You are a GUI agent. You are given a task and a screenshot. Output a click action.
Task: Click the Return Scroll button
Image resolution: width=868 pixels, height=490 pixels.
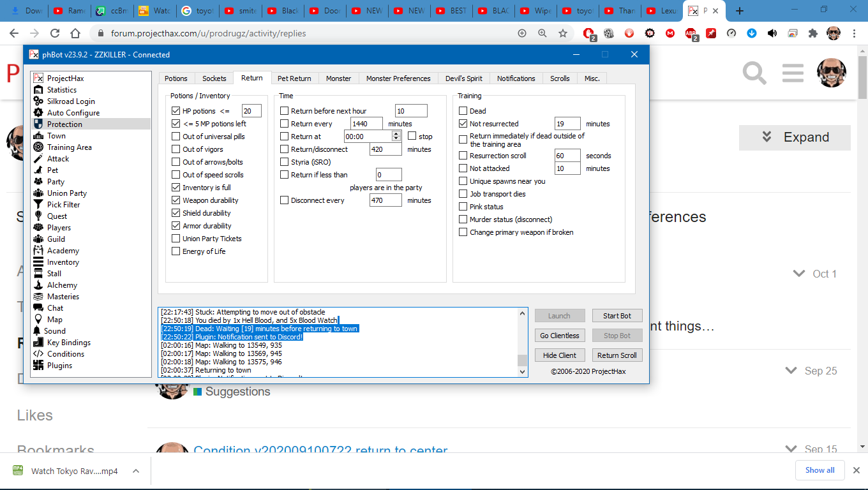tap(617, 355)
